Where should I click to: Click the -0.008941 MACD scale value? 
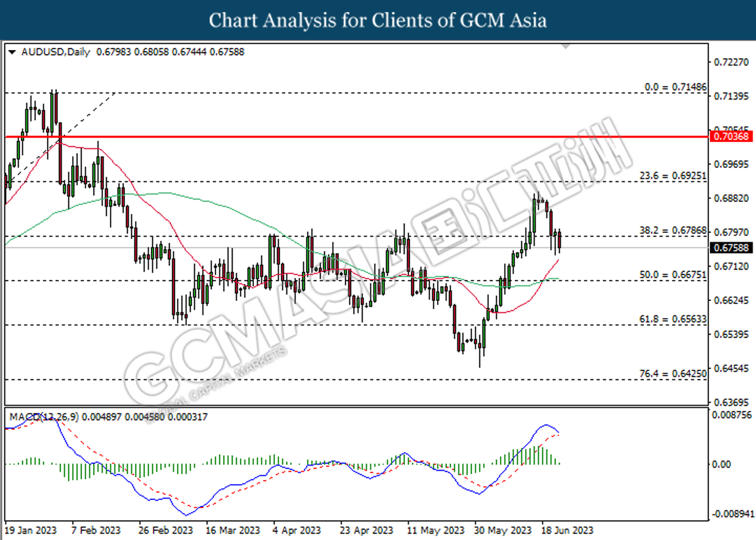pyautogui.click(x=733, y=514)
